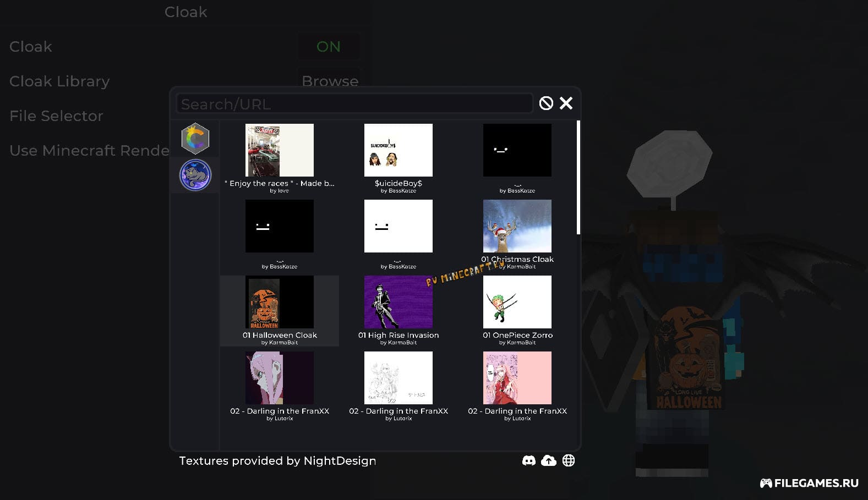The image size is (868, 500).
Task: Select the rainbow C hexagon library source
Action: [x=195, y=138]
